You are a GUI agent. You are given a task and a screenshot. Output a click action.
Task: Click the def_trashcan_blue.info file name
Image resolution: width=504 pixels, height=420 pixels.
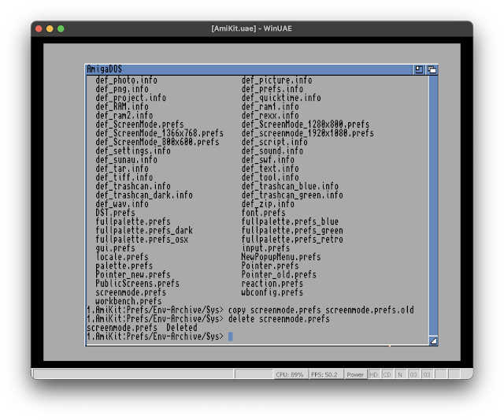[x=290, y=186]
